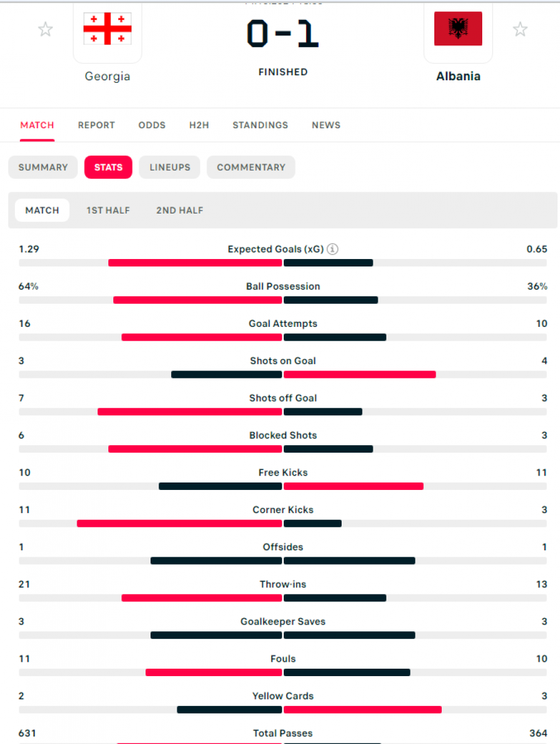
Task: Favorite Albania with the star icon
Action: pyautogui.click(x=520, y=29)
